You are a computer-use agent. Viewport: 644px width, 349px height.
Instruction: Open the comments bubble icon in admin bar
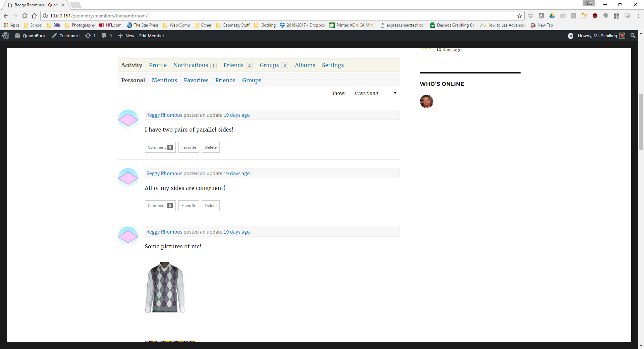click(x=106, y=36)
